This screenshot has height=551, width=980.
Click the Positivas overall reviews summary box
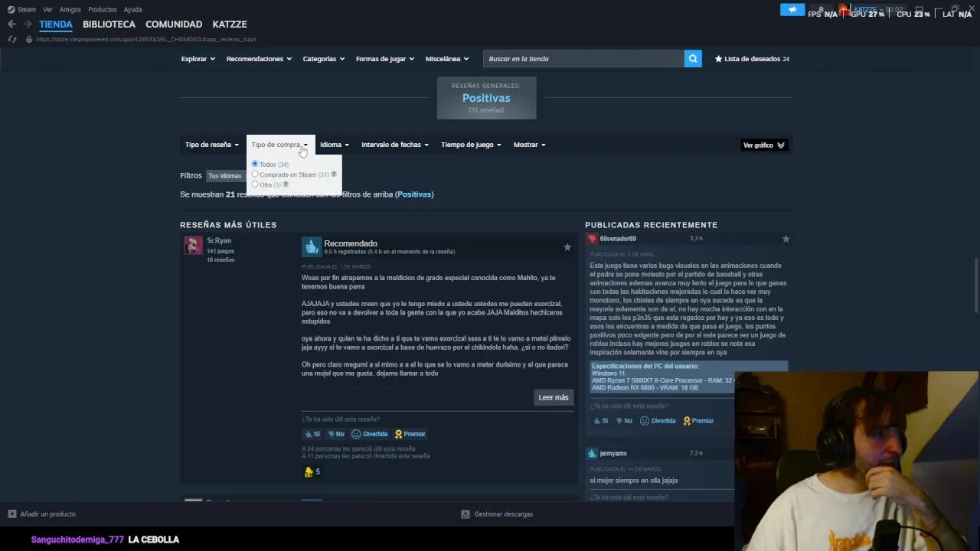486,98
